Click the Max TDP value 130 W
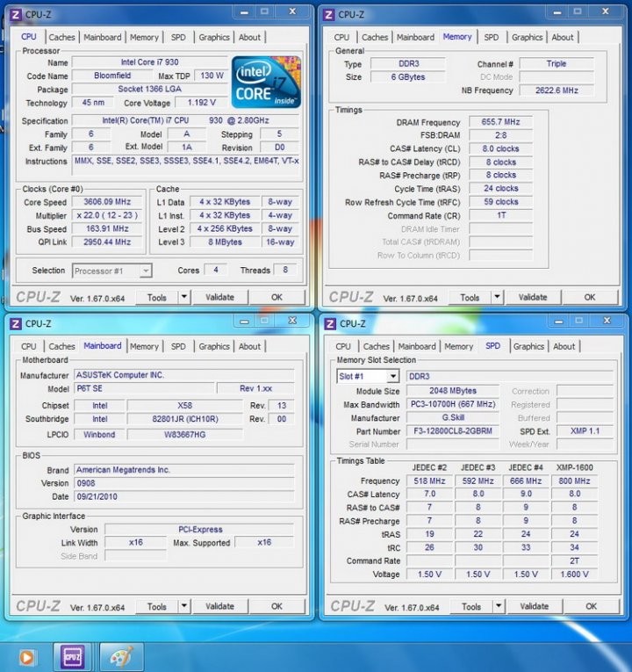The height and width of the screenshot is (672, 632). point(212,76)
